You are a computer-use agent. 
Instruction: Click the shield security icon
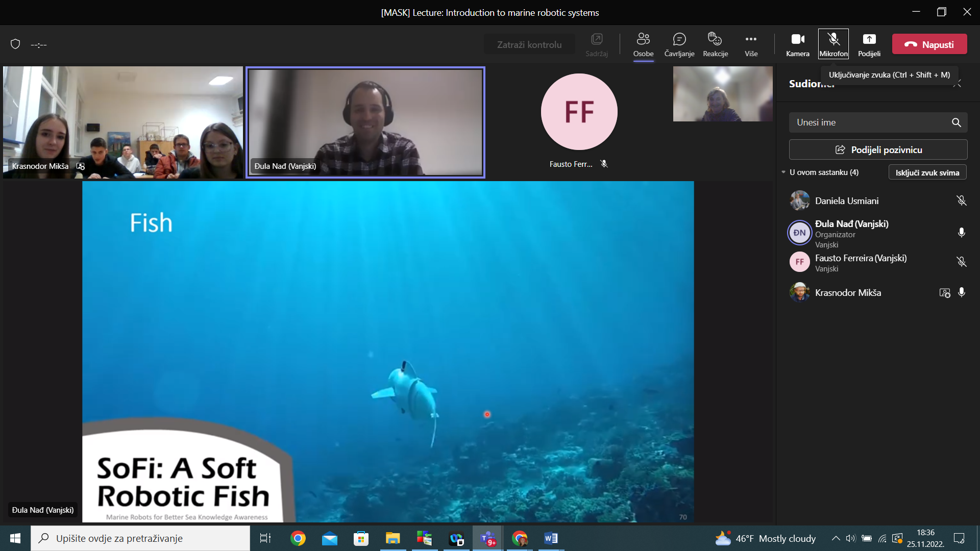15,44
